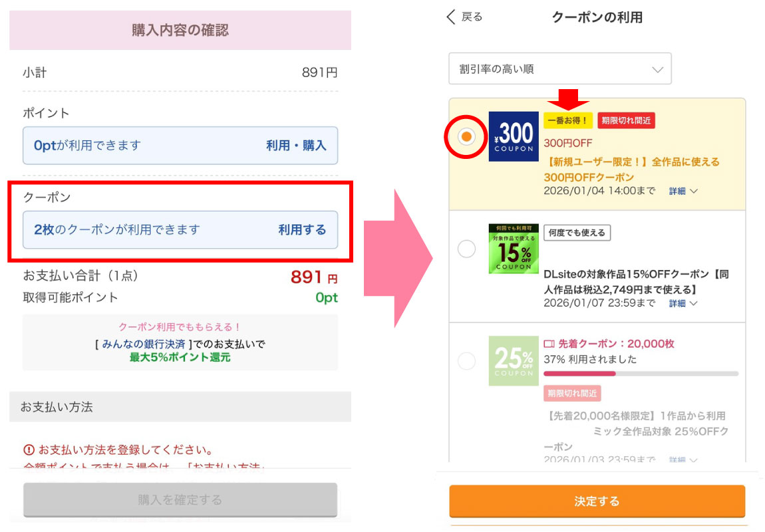Go back using the 戻る chevron icon

452,17
